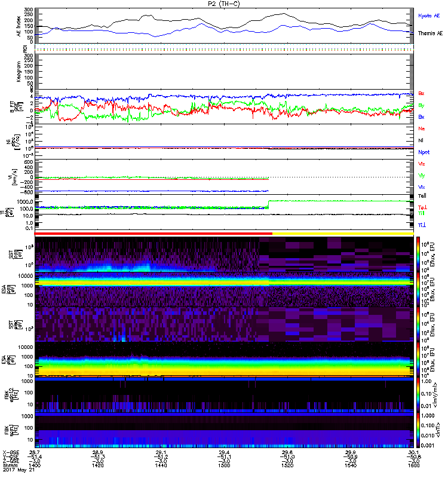Image resolution: width=448 pixels, height=478 pixels.
Task: Click the "AE Index" y-axis label
Action: tap(19, 26)
